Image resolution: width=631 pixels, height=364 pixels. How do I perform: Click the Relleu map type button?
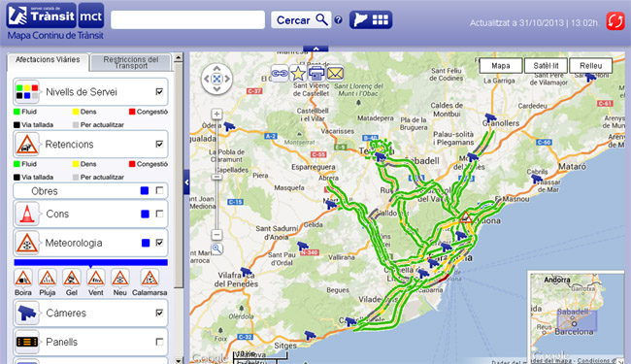pos(591,66)
